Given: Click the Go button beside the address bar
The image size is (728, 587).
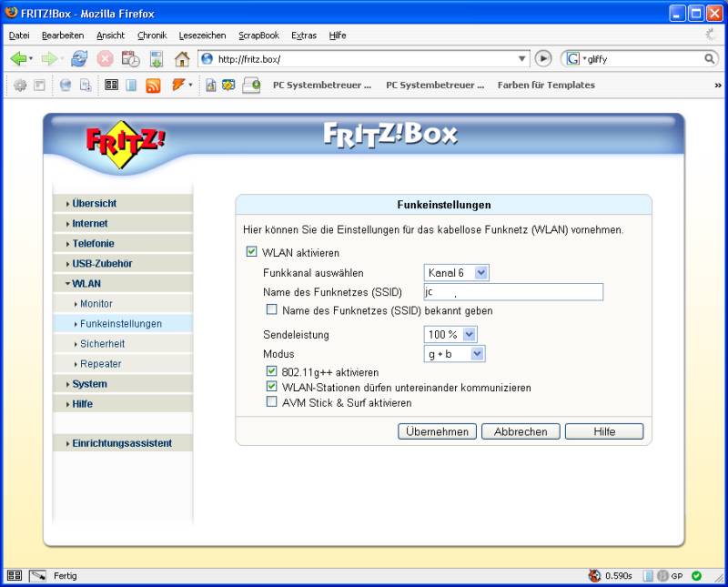Looking at the screenshot, I should [543, 58].
